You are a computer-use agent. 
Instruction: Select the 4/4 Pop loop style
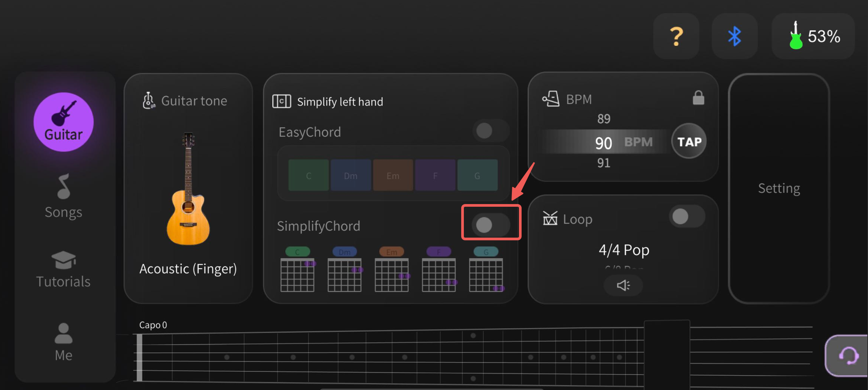point(624,250)
